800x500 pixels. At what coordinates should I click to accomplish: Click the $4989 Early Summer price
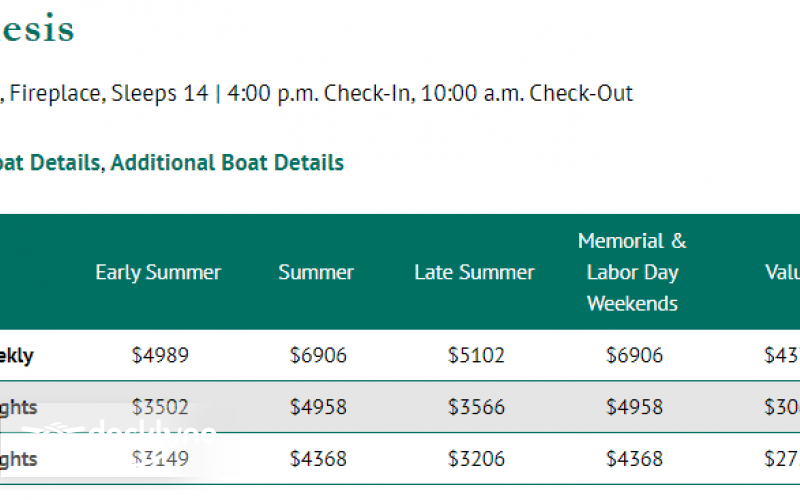(160, 355)
